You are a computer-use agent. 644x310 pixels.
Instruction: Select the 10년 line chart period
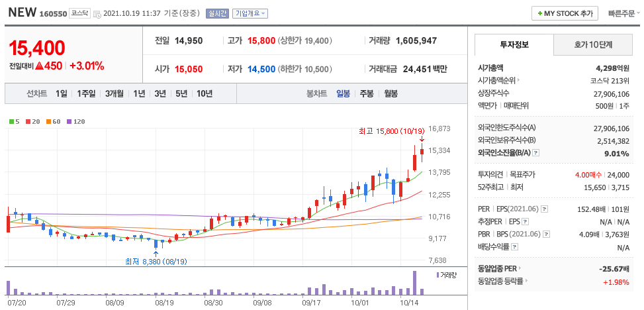(x=205, y=94)
